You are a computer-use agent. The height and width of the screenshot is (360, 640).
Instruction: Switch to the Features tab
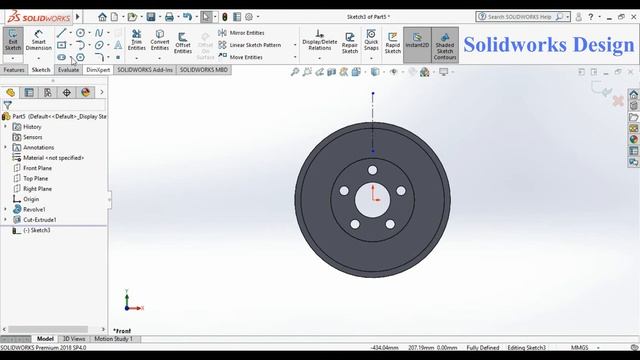tap(14, 70)
